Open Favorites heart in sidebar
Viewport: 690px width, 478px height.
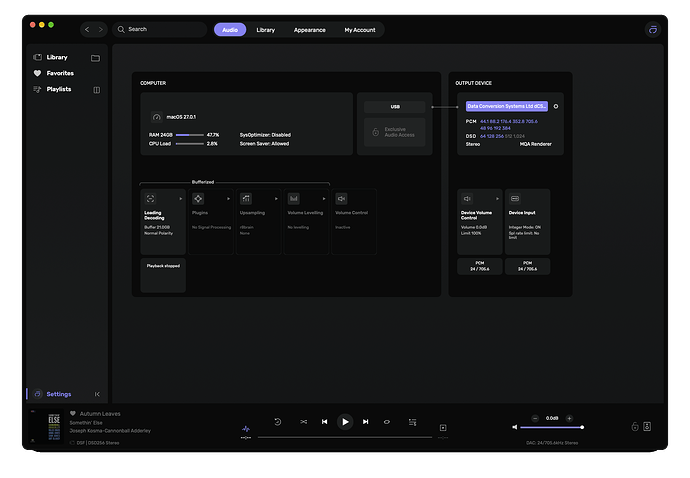37,73
